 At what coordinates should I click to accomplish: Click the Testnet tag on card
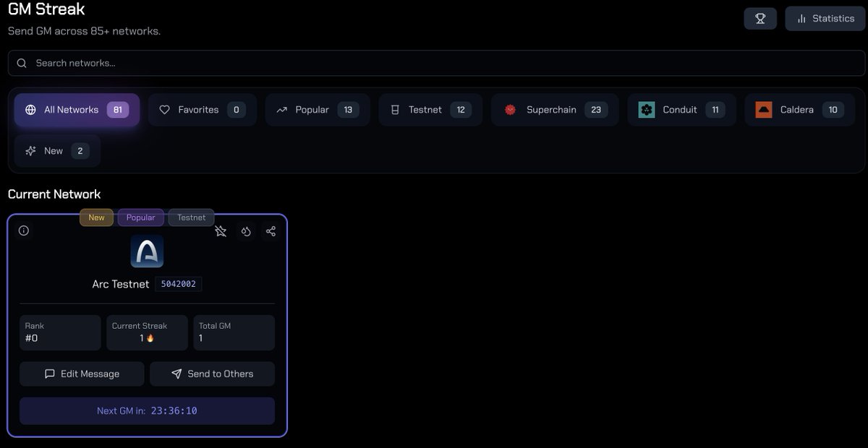192,217
